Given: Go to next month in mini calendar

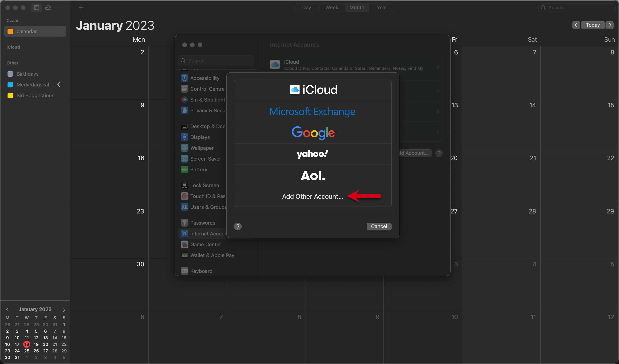Looking at the screenshot, I should coord(64,310).
